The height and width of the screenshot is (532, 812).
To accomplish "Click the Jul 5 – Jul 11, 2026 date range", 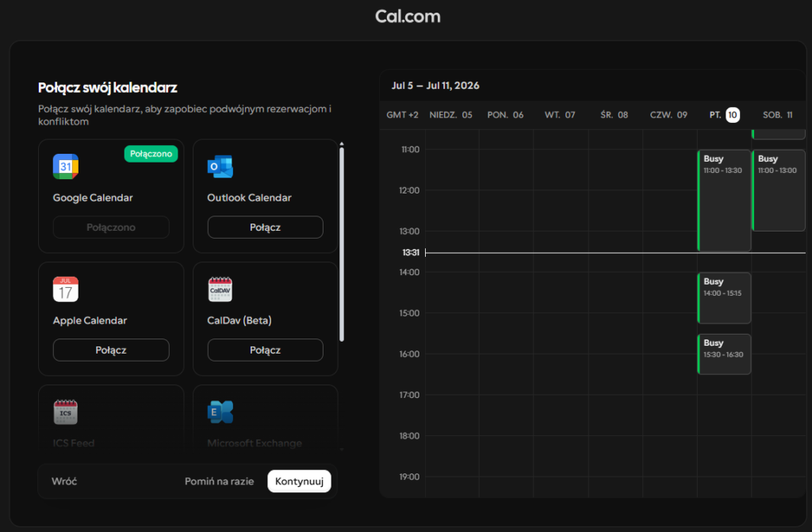I will pyautogui.click(x=435, y=86).
